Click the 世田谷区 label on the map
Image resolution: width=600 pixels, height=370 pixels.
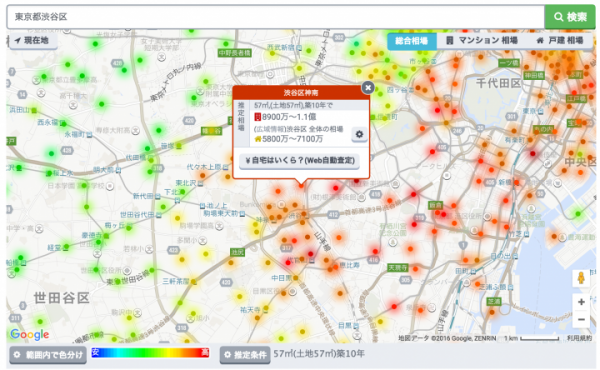pyautogui.click(x=61, y=298)
